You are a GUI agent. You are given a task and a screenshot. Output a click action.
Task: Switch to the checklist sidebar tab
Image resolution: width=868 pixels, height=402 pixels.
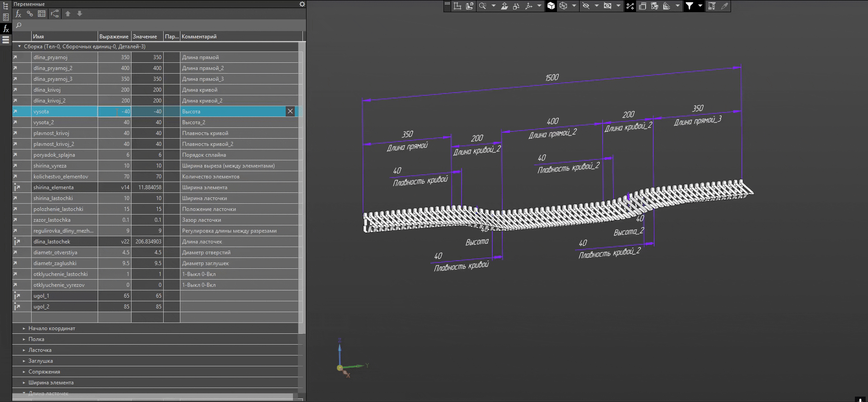coord(6,18)
